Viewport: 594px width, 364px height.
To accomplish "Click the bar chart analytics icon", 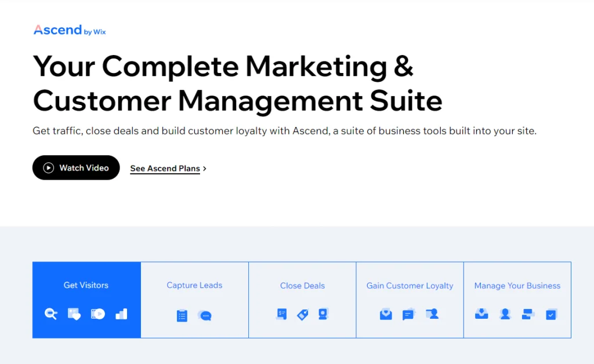I will pos(121,314).
